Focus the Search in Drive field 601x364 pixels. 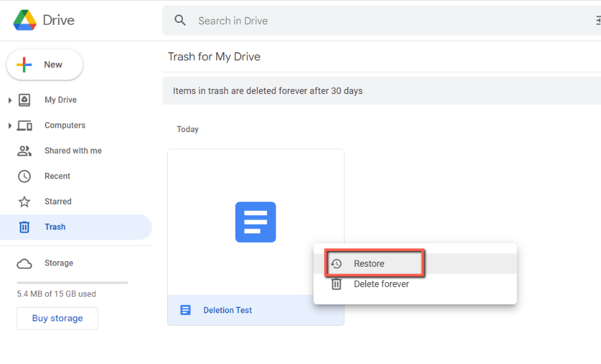click(x=381, y=21)
